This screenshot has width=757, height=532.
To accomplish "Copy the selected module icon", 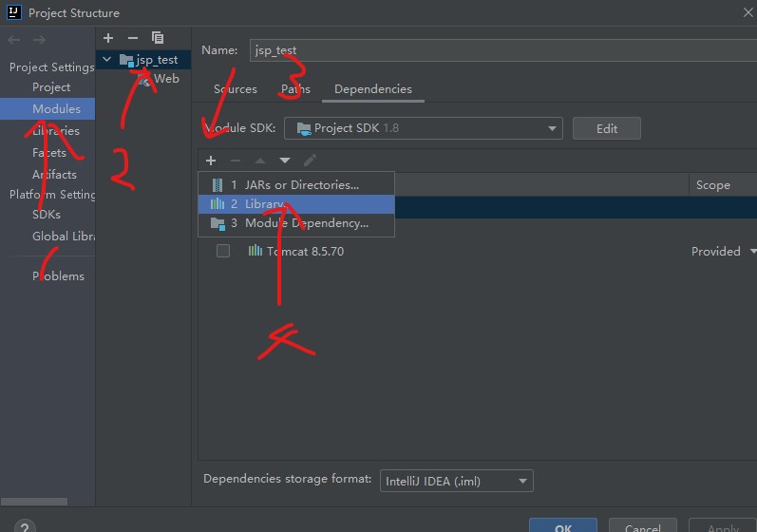I will [158, 38].
